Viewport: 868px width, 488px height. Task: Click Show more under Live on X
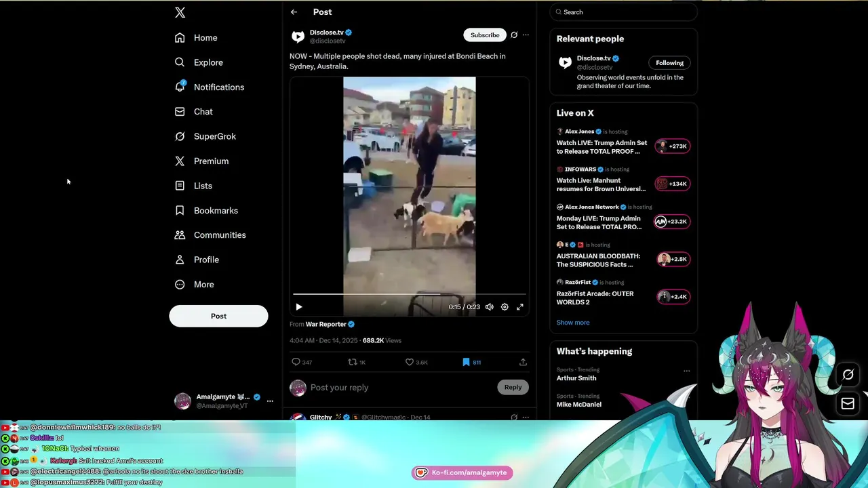(x=573, y=323)
